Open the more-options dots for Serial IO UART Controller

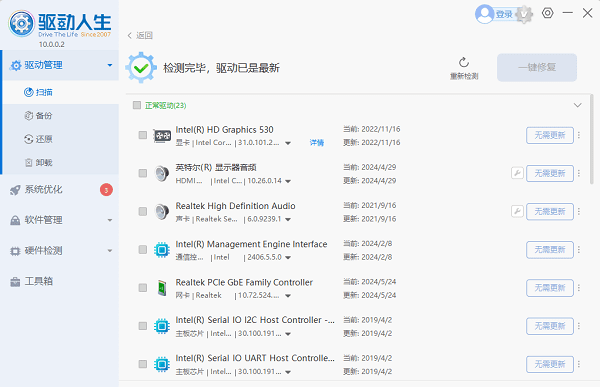point(579,364)
